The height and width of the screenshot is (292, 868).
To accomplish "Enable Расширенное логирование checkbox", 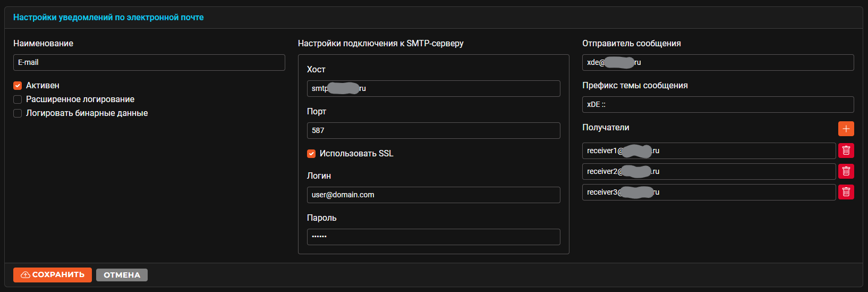I will [18, 99].
